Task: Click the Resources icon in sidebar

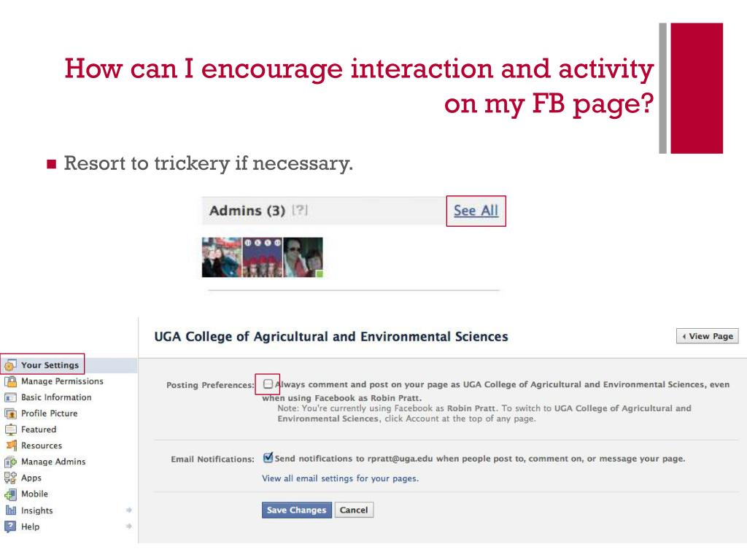Action: pos(10,446)
